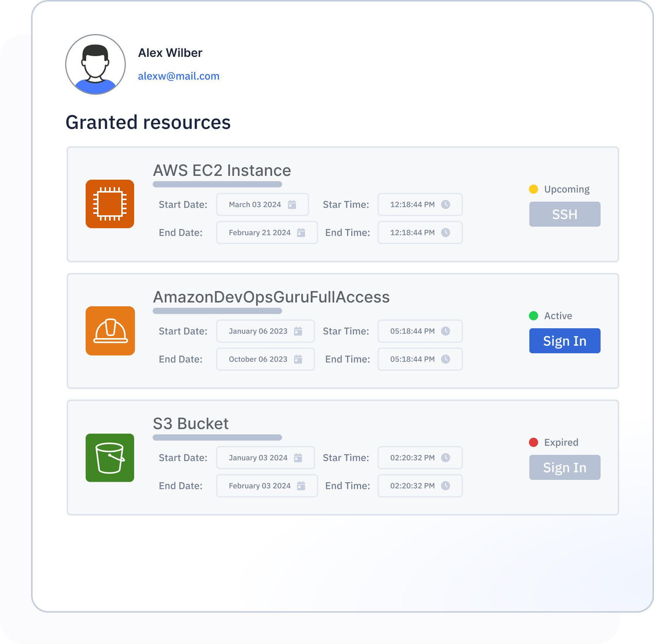Viewport: 654px width, 644px height.
Task: Select the March 03 2024 start date field
Action: point(262,205)
